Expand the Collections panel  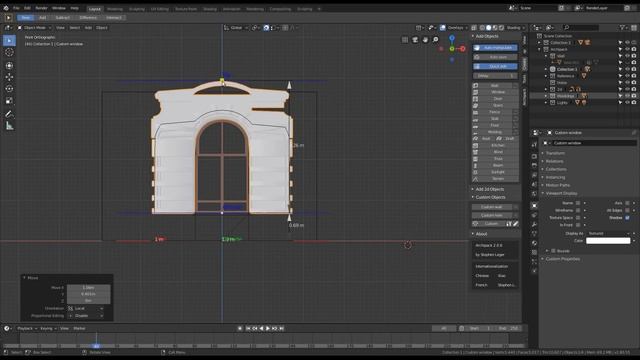point(555,169)
